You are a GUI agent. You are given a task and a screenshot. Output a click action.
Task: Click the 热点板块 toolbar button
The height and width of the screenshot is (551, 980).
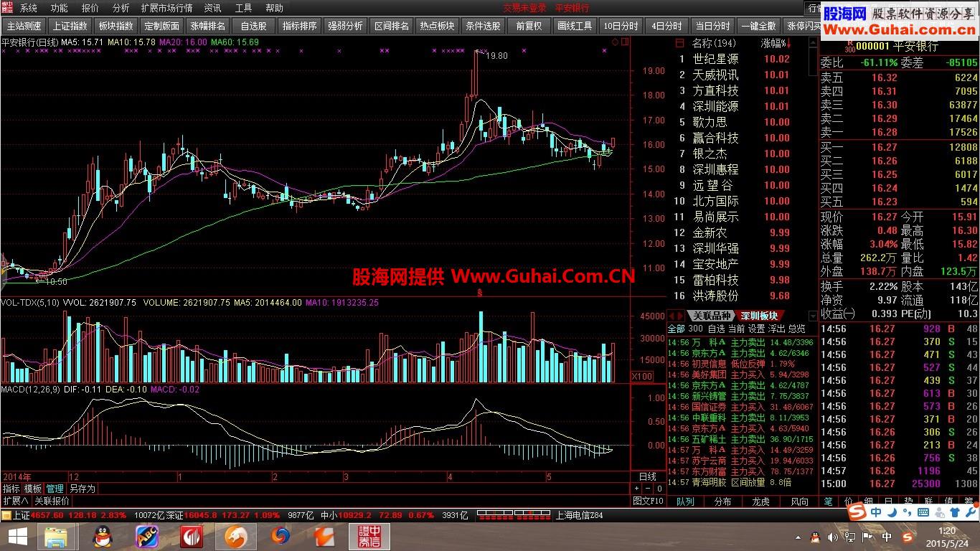[438, 26]
